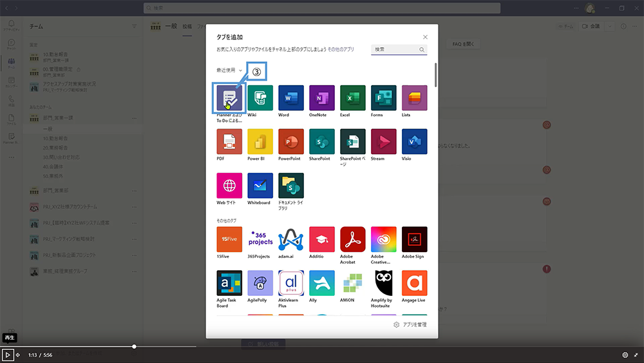The width and height of the screenshot is (644, 363).
Task: Focus the Teams top search bar
Action: [x=322, y=8]
